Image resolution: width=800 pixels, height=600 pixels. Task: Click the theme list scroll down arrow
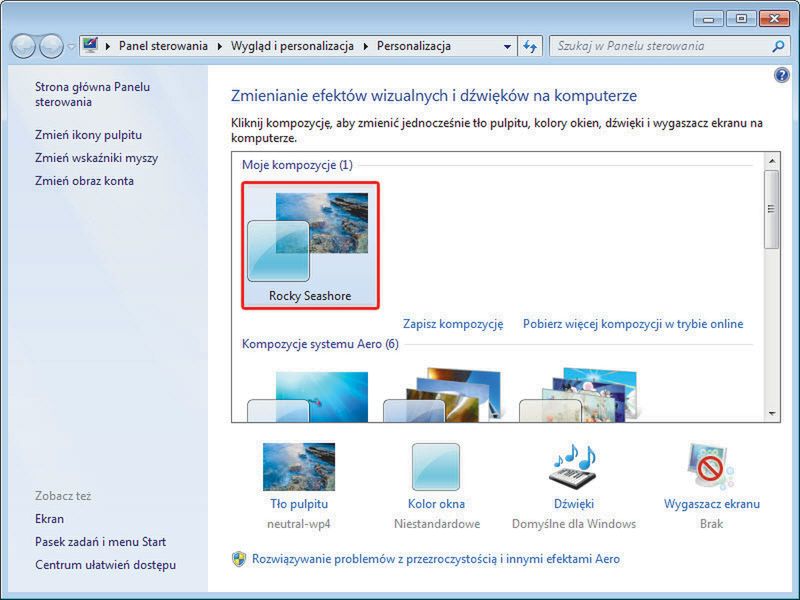(x=772, y=414)
